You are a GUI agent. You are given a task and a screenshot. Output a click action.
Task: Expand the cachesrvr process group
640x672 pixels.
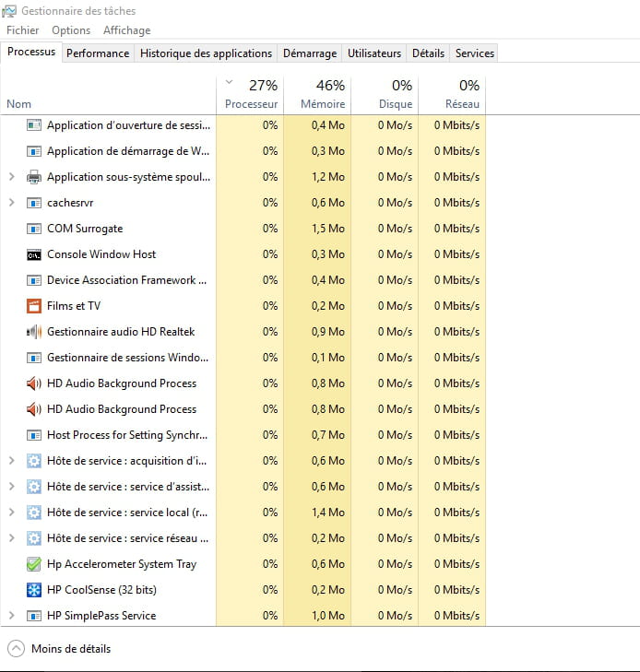12,203
